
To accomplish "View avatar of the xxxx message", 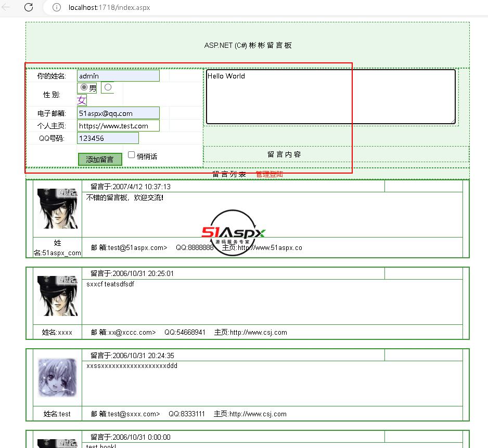I will 57,296.
